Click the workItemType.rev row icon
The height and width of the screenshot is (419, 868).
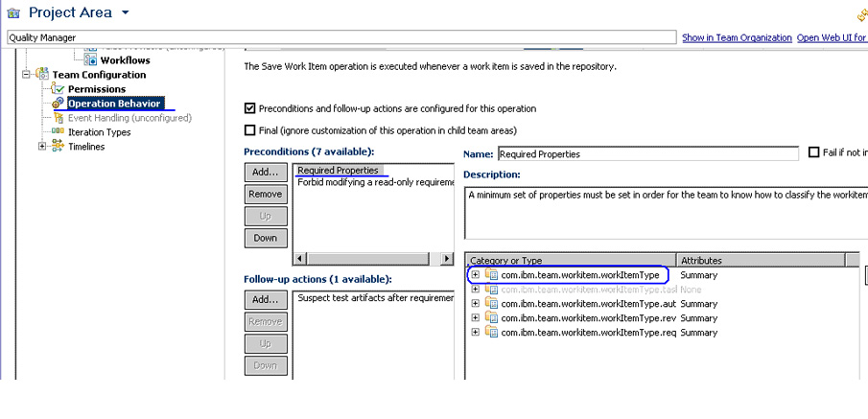tap(492, 317)
